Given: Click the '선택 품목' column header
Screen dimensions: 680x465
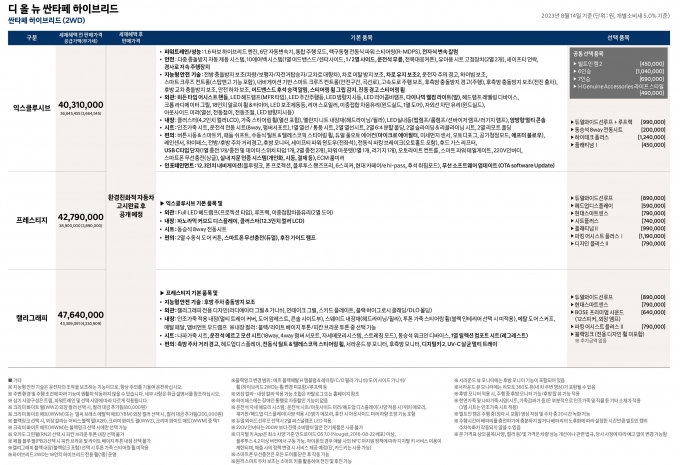Looking at the screenshot, I should [x=618, y=38].
